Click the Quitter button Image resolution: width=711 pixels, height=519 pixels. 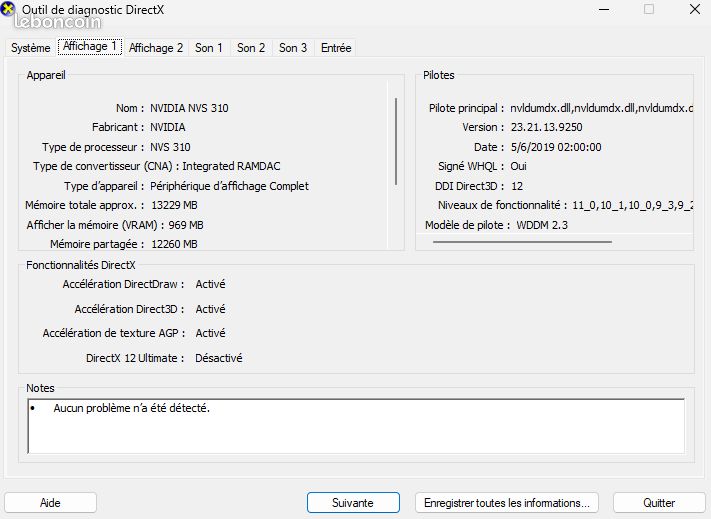pyautogui.click(x=659, y=503)
